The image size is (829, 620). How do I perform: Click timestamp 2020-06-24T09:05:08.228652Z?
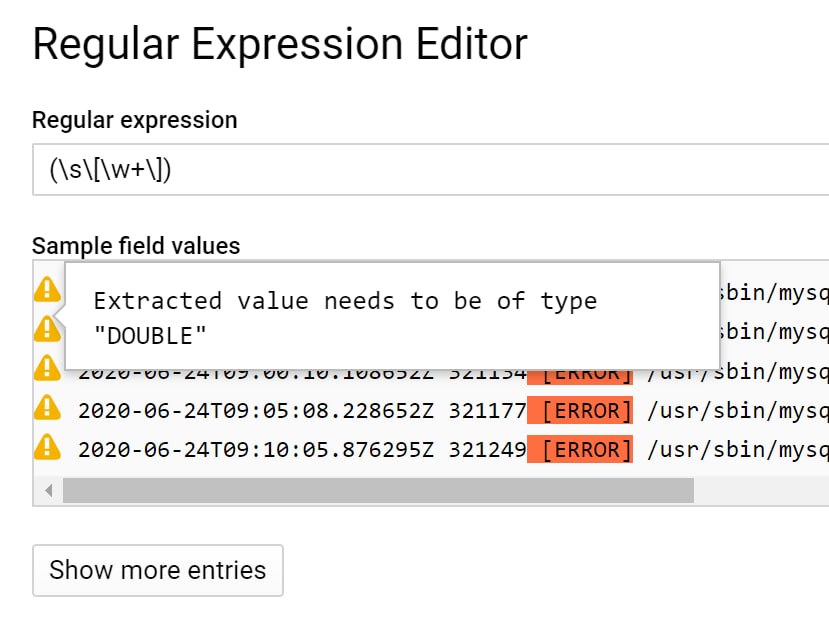pyautogui.click(x=256, y=411)
